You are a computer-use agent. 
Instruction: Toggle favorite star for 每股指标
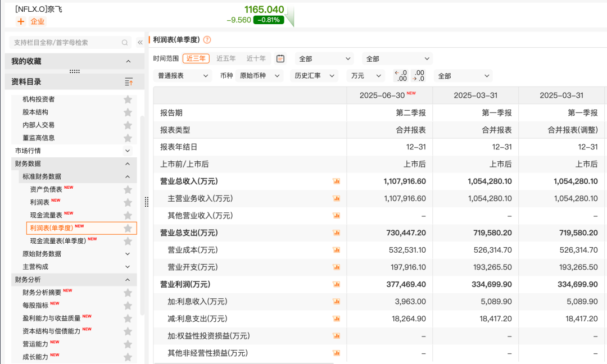coord(128,306)
